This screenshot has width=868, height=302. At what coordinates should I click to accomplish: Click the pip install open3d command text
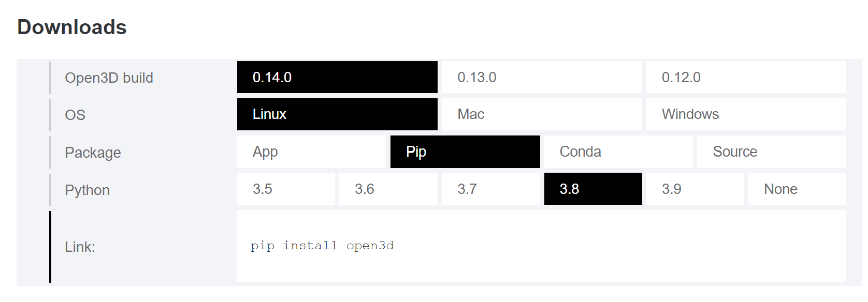pyautogui.click(x=321, y=246)
